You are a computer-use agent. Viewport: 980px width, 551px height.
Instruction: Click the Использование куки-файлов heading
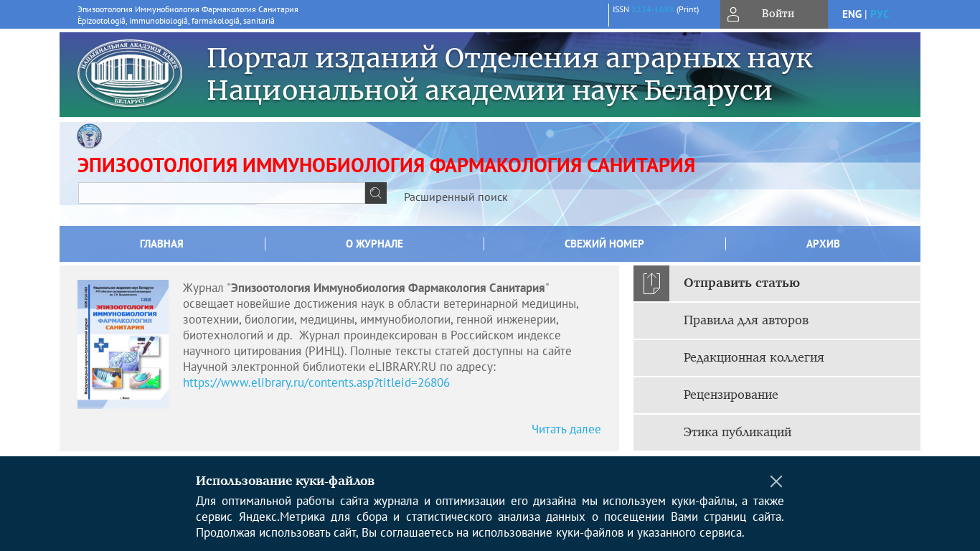285,481
